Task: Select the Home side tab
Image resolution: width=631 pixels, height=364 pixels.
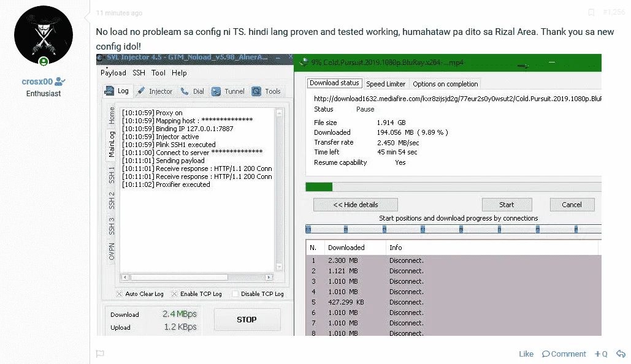Action: pyautogui.click(x=112, y=115)
